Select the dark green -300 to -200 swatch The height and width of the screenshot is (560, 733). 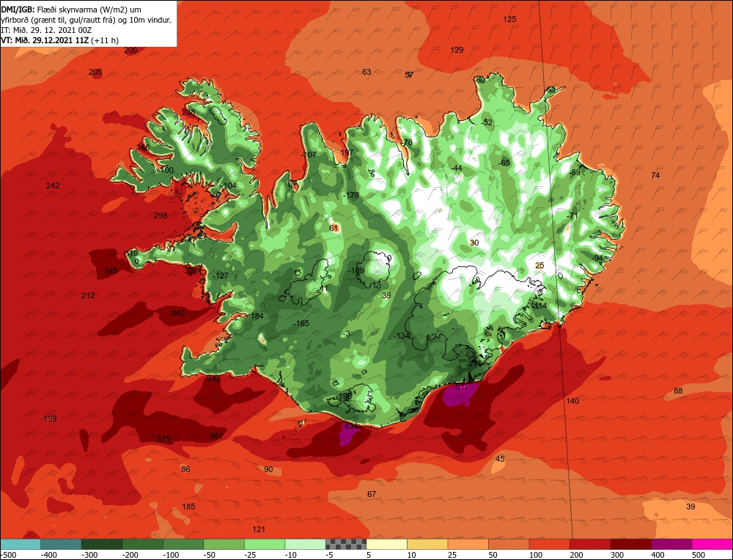coord(102,544)
